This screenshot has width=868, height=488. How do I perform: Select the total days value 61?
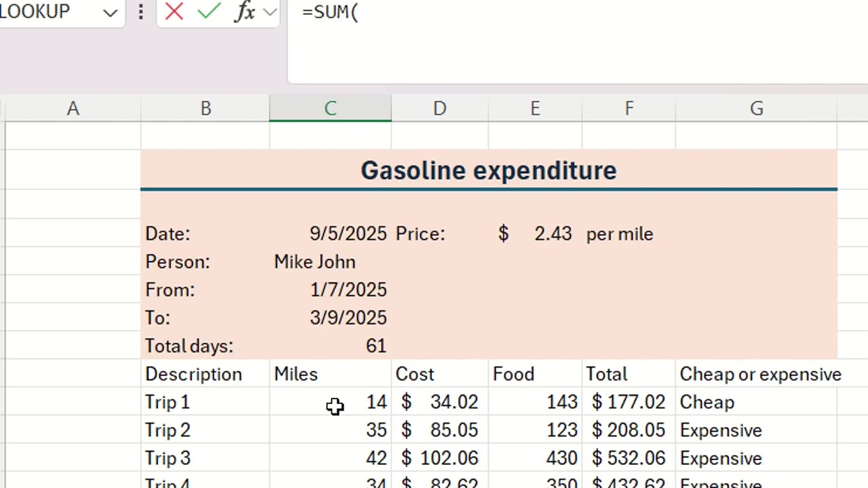click(330, 346)
